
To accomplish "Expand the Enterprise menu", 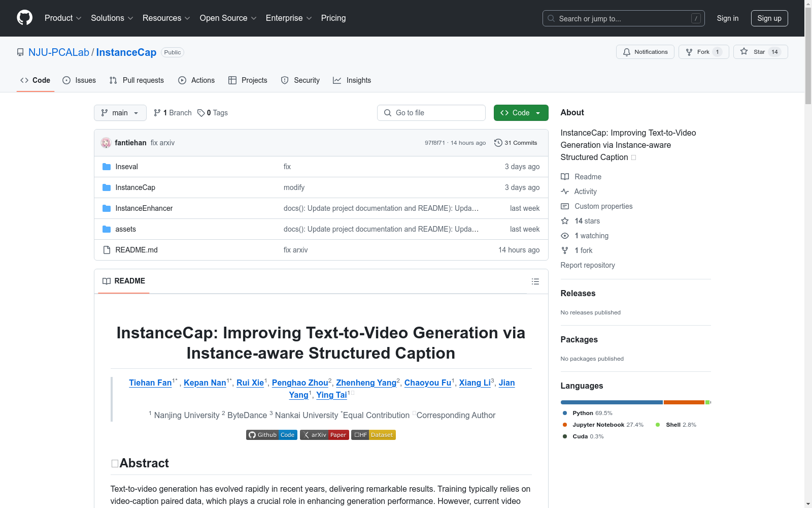I will [289, 18].
